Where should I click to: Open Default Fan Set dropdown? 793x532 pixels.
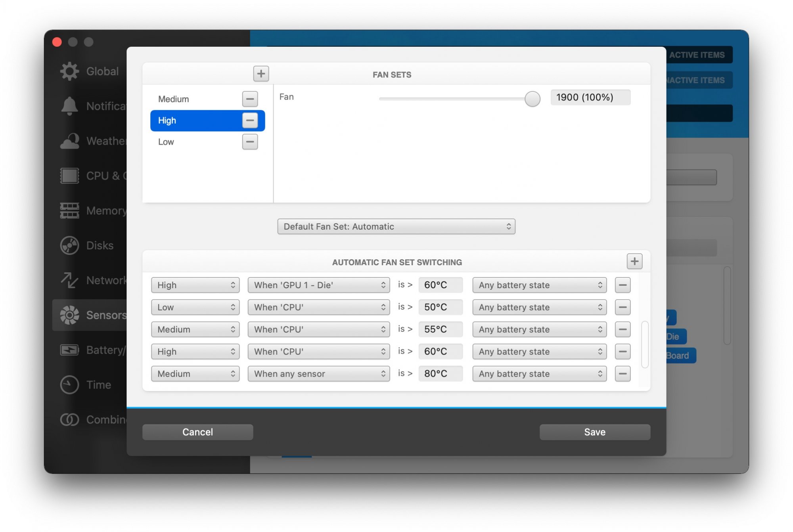(x=396, y=226)
